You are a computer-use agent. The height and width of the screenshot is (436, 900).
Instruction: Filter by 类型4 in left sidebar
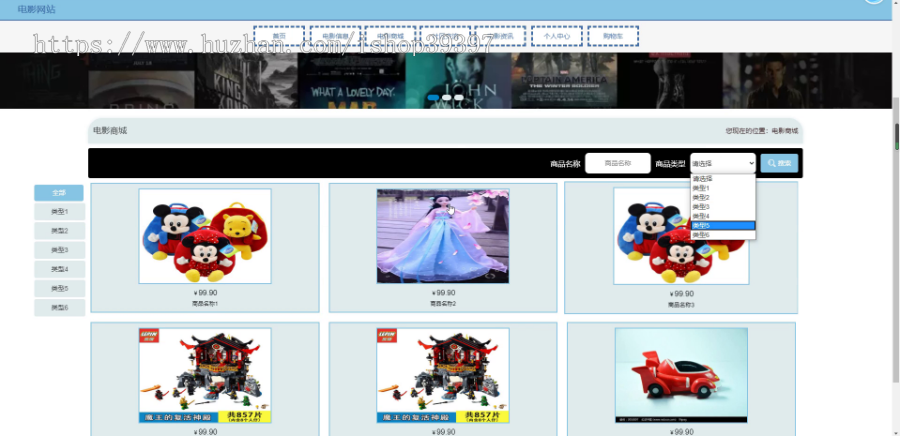pos(59,269)
